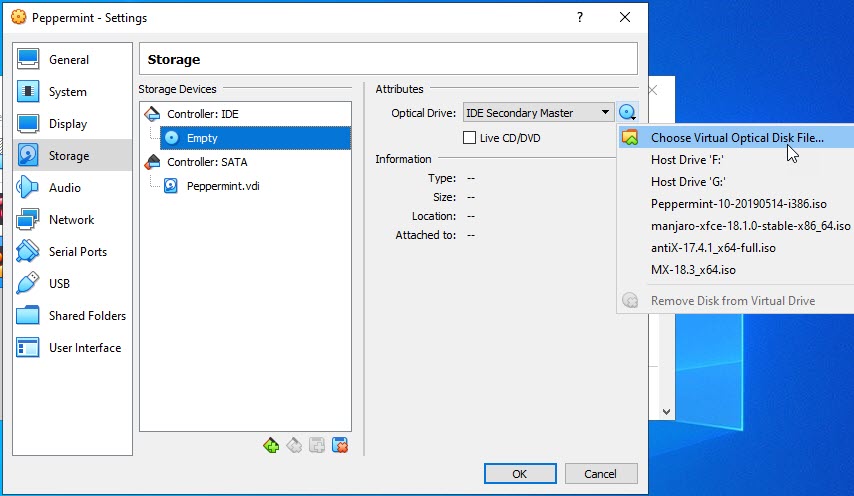
Task: Click the optical disk chooser icon button
Action: coord(627,113)
